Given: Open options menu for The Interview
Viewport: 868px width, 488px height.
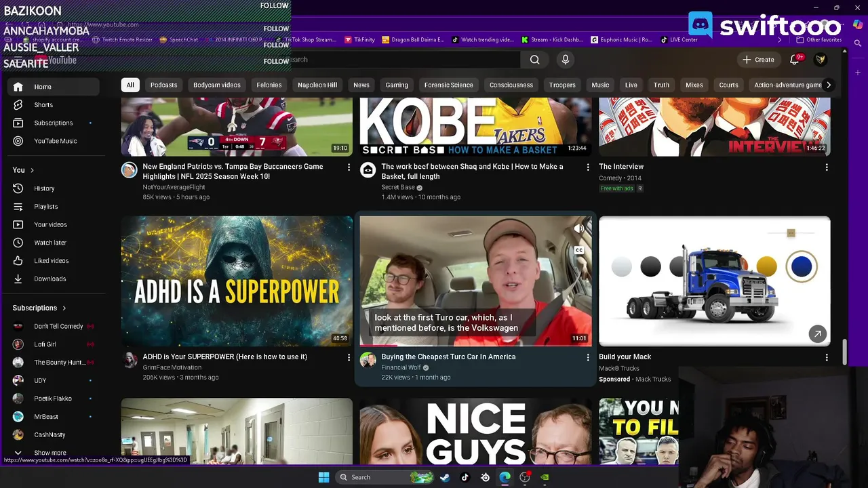Looking at the screenshot, I should 827,167.
